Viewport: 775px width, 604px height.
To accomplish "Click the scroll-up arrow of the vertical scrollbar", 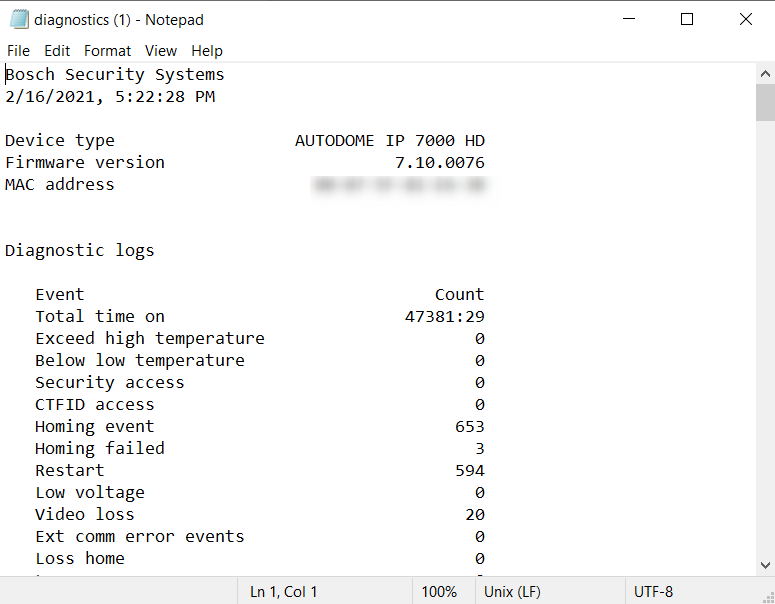I will (x=765, y=74).
